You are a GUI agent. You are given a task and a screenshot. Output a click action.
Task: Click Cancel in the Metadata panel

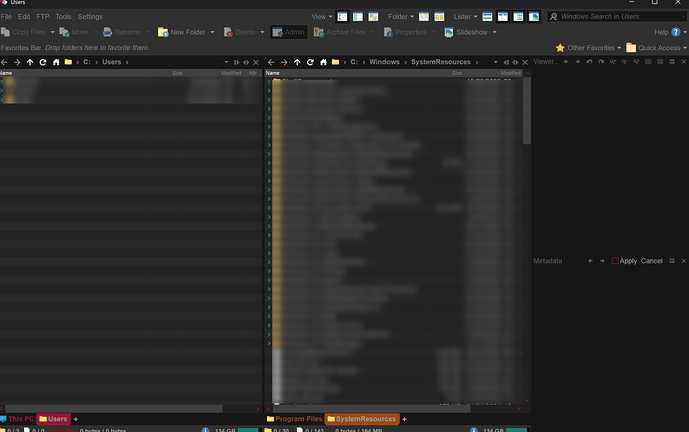point(651,261)
